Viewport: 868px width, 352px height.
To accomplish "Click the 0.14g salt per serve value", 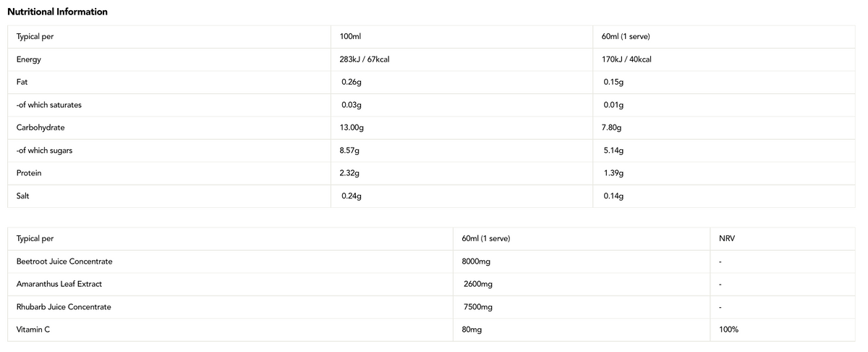I will [x=613, y=196].
